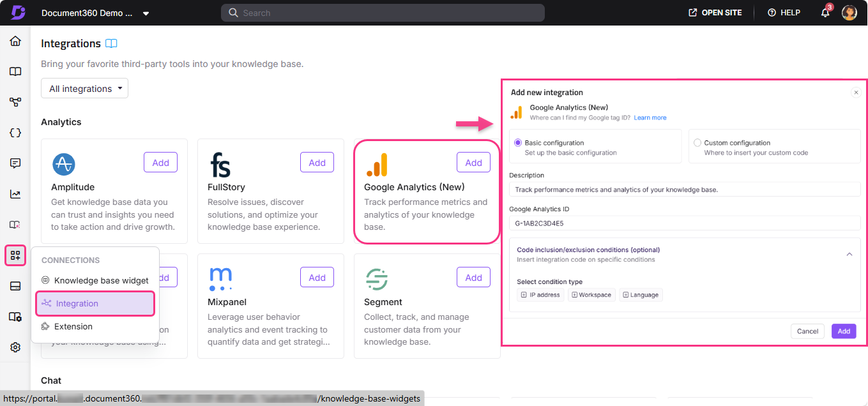Image resolution: width=868 pixels, height=406 pixels.
Task: Select the Custom configuration radio button
Action: (697, 143)
